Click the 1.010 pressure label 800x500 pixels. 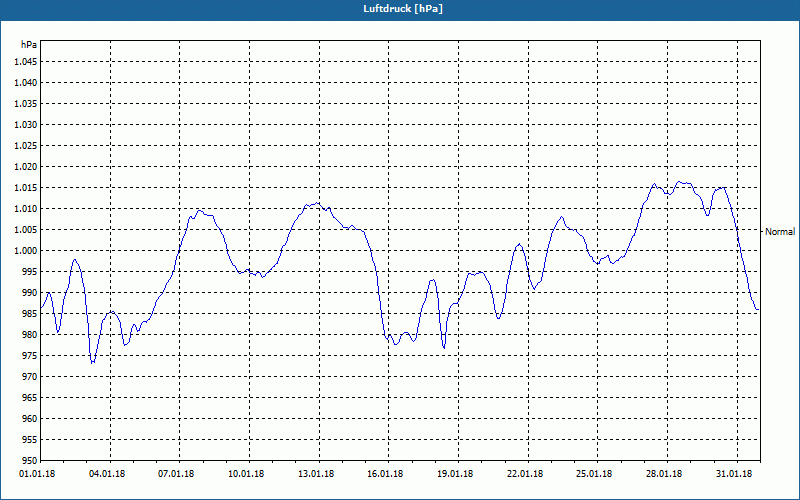[26, 209]
